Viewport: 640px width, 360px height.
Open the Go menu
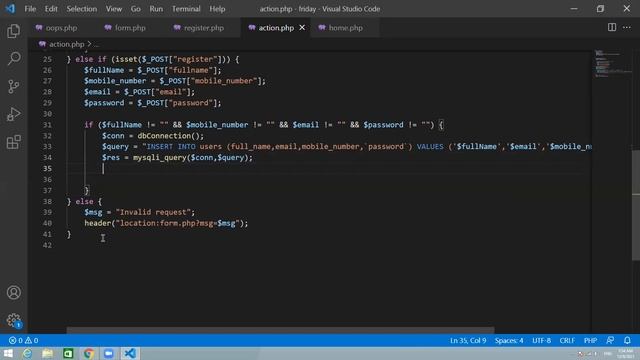136,9
